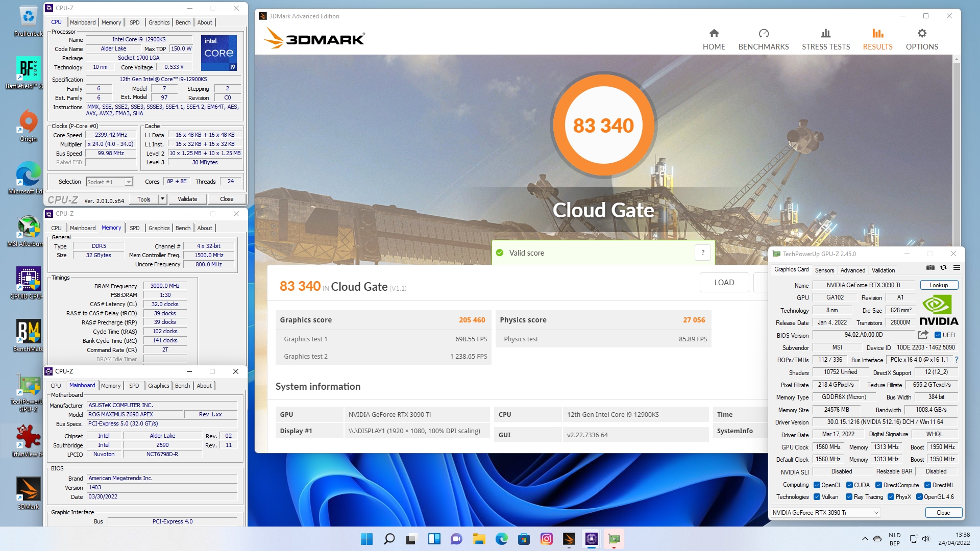Toggle the PhysX checkbox
This screenshot has width=980, height=551.
(891, 497)
